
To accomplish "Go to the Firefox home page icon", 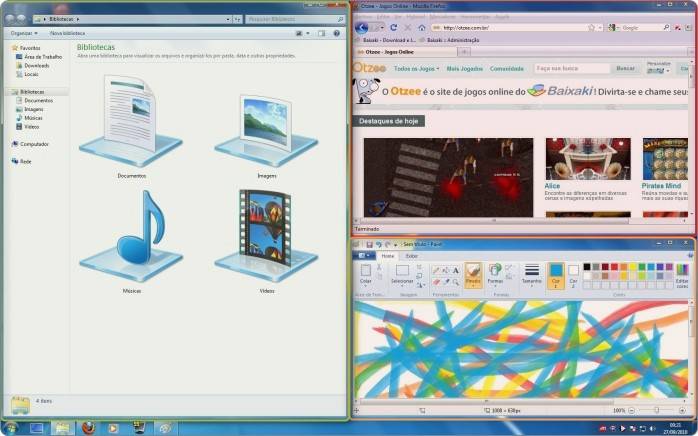I will pos(422,28).
